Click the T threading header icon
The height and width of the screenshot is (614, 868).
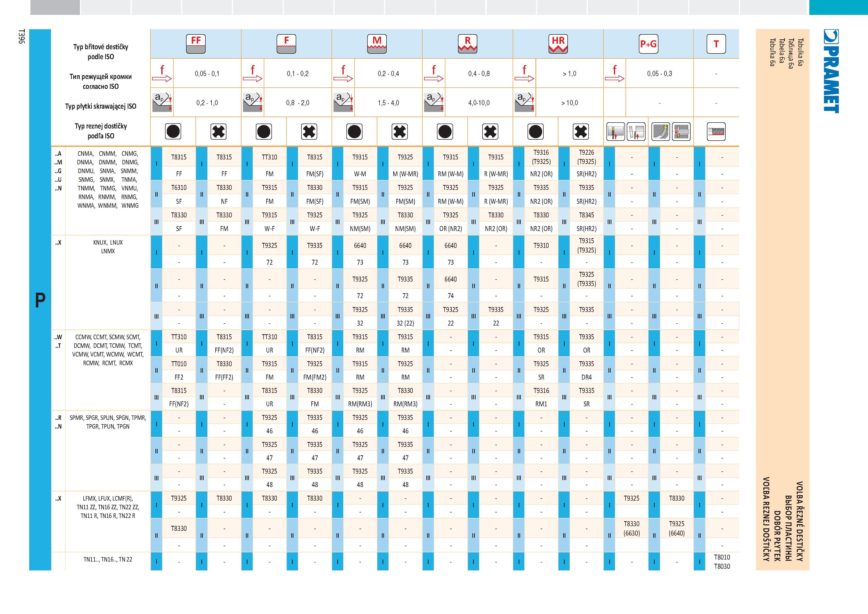716,44
